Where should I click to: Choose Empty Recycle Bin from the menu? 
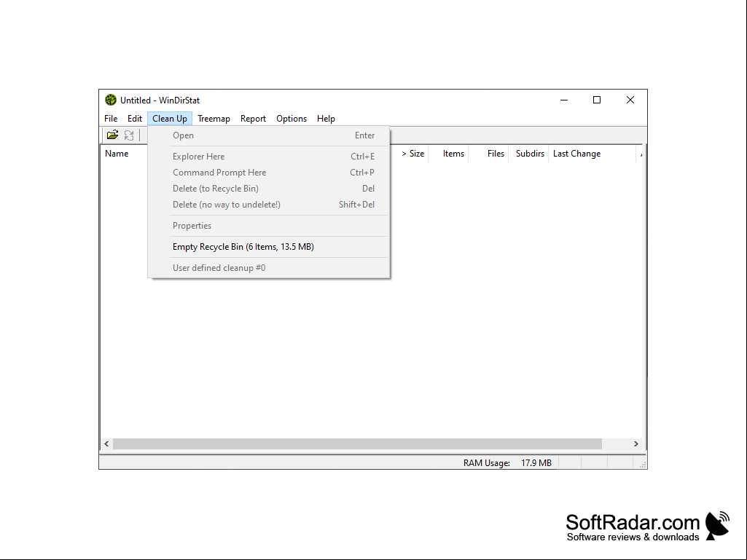point(269,247)
